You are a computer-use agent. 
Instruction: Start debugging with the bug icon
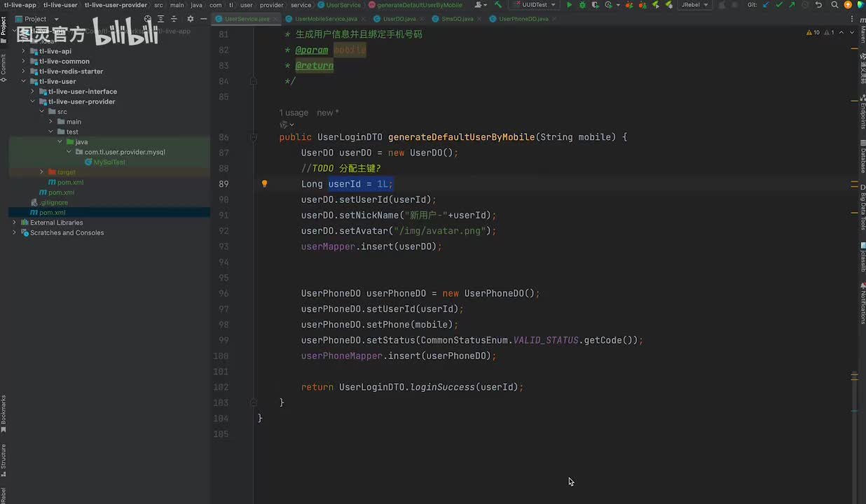[x=582, y=5]
